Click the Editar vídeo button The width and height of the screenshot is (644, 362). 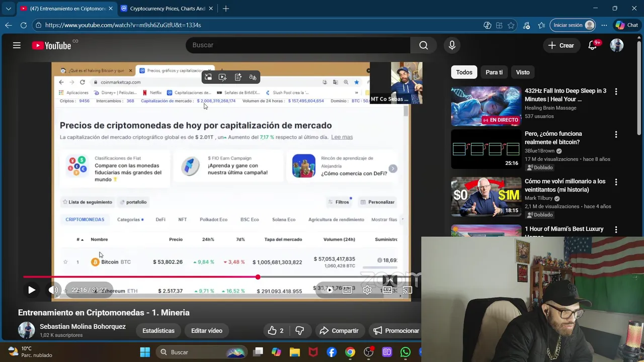pos(207,330)
